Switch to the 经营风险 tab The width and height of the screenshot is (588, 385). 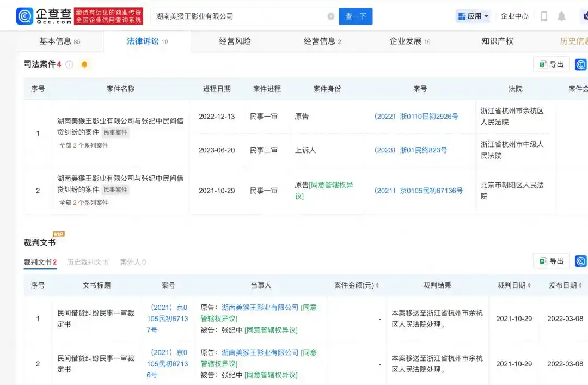tap(235, 41)
